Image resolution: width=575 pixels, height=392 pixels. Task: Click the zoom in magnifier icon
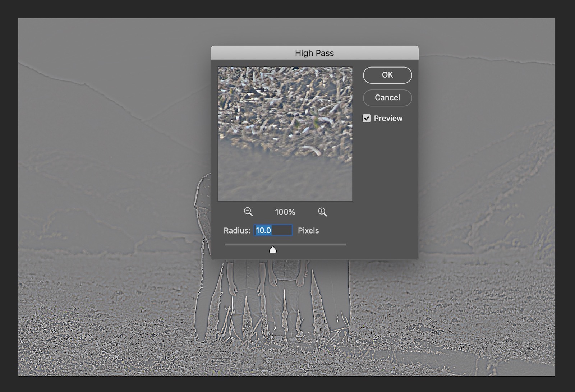pos(322,212)
